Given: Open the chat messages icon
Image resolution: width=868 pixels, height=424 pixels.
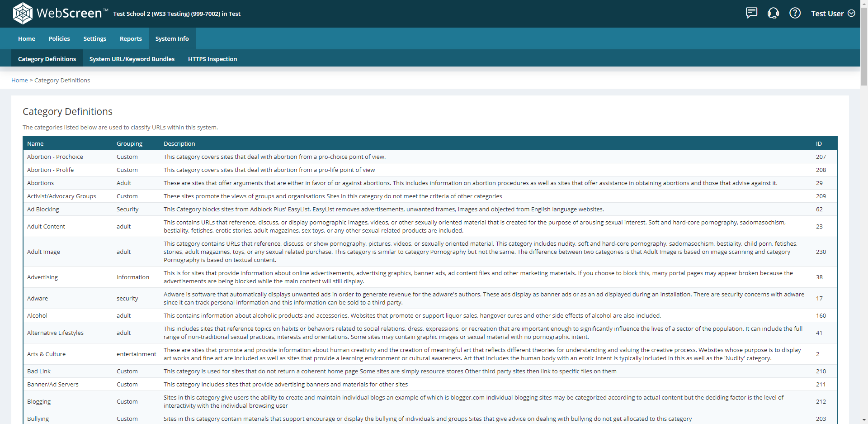Looking at the screenshot, I should click(751, 13).
